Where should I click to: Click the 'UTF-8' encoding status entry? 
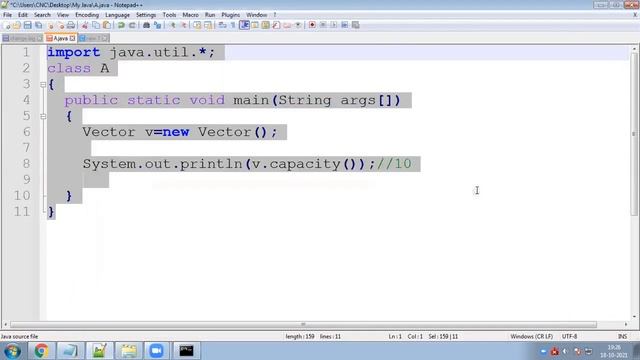coord(569,336)
